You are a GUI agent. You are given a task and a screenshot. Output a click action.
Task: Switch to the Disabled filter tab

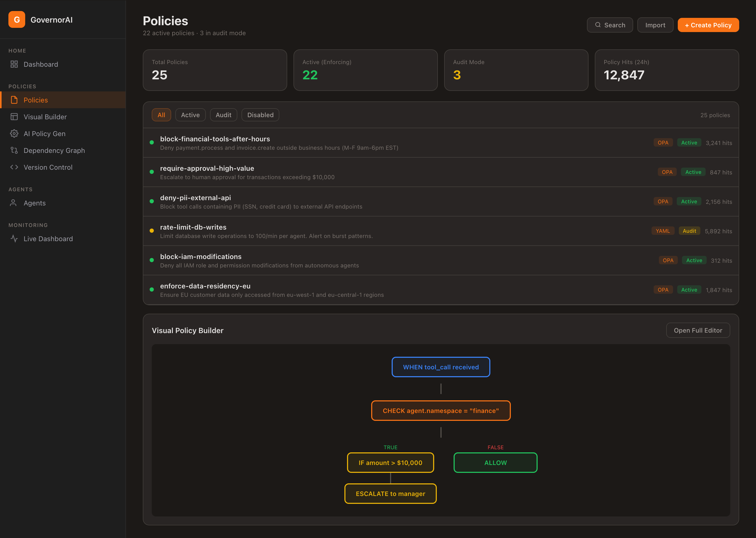(260, 115)
